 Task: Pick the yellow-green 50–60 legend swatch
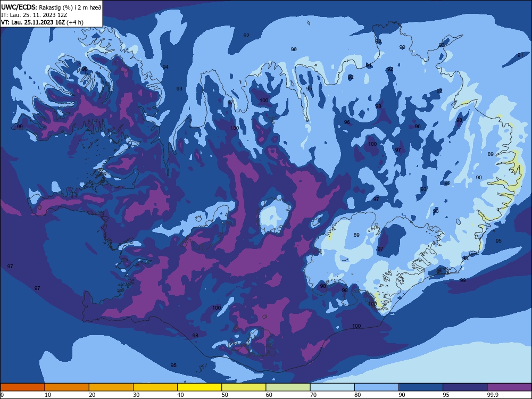[x=244, y=387]
